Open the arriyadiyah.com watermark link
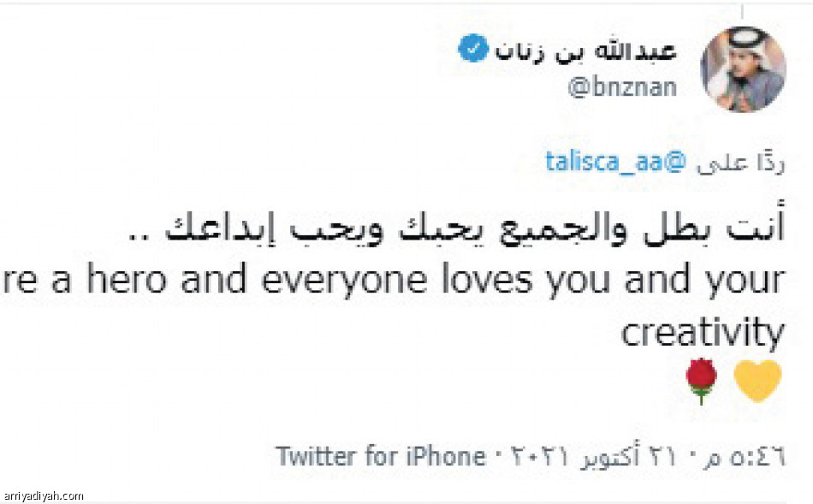The width and height of the screenshot is (813, 504). pos(40,495)
